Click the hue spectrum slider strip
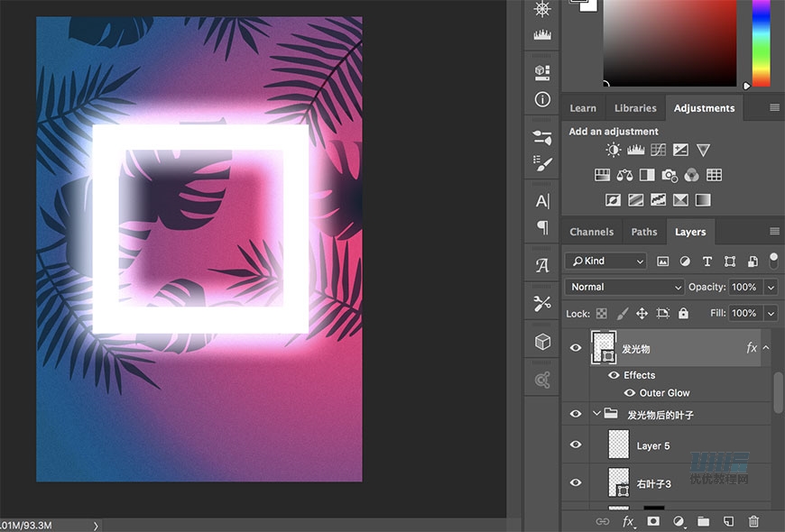The height and width of the screenshot is (532, 785). [762, 43]
